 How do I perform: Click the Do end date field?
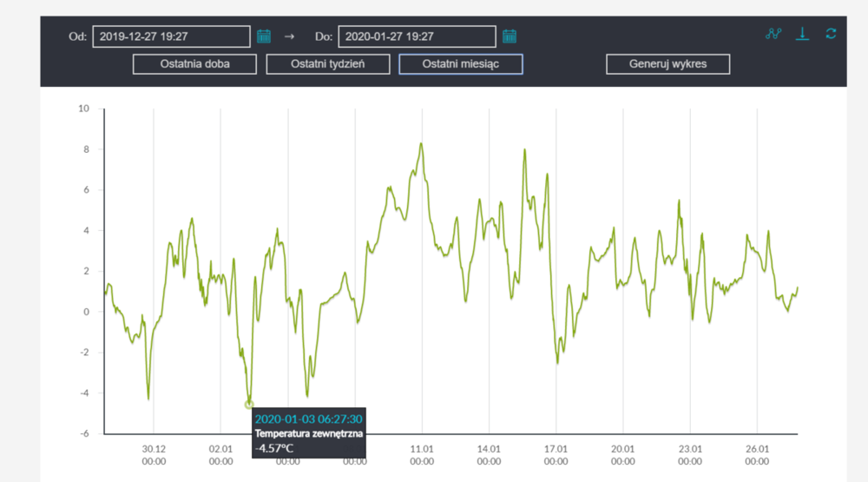(x=417, y=36)
